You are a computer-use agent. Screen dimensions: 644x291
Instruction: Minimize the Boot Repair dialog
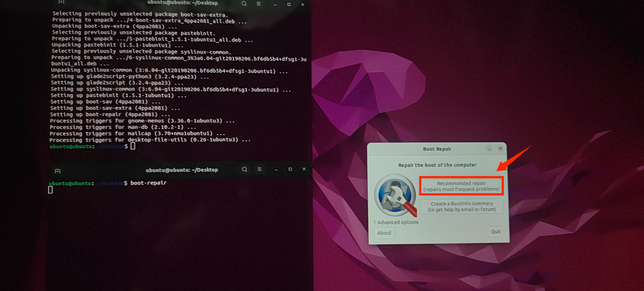pos(489,149)
